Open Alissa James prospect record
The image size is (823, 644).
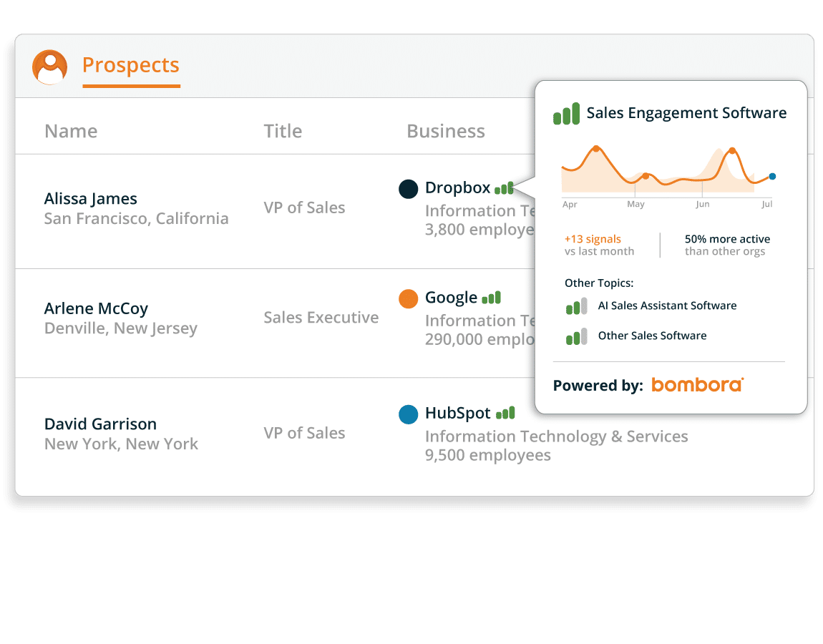pyautogui.click(x=91, y=199)
